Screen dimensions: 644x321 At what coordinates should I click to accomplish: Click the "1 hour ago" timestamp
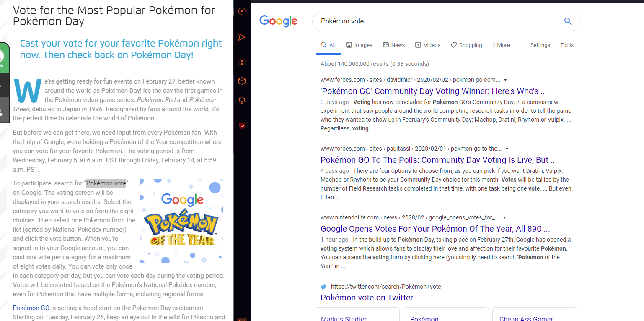334,240
